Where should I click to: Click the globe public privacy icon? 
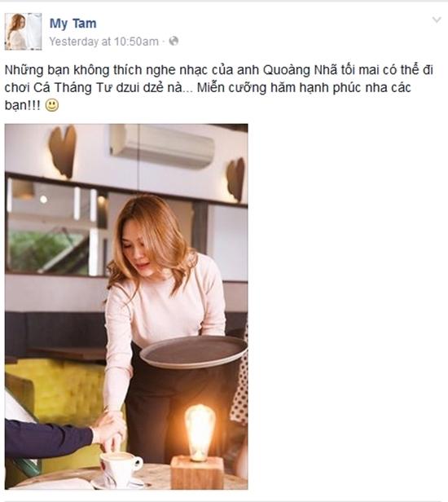click(x=173, y=42)
